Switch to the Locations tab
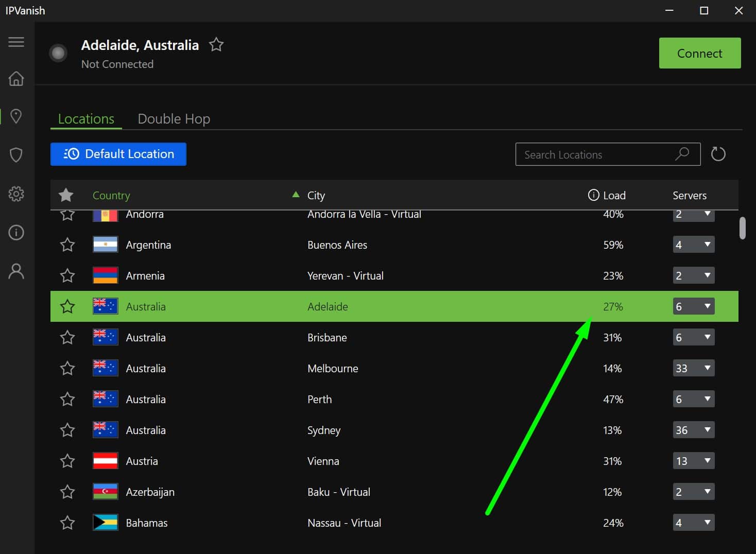This screenshot has height=554, width=756. [x=86, y=118]
